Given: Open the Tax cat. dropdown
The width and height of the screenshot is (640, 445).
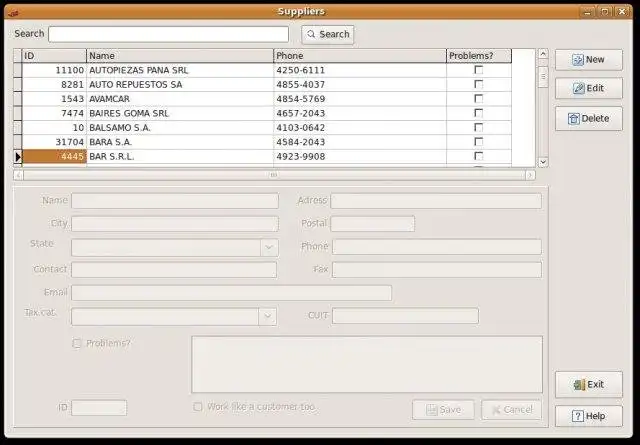Looking at the screenshot, I should (267, 316).
